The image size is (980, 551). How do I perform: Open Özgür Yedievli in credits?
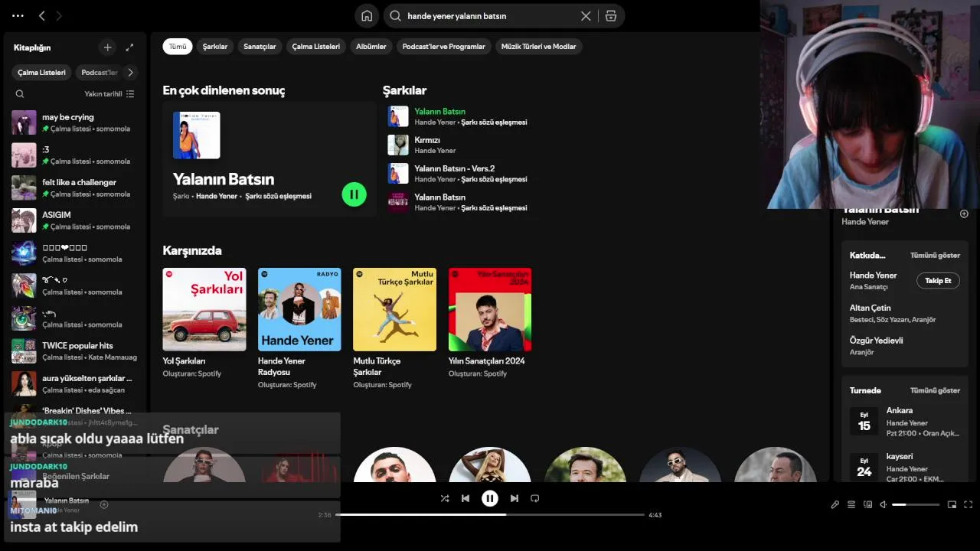coord(876,341)
